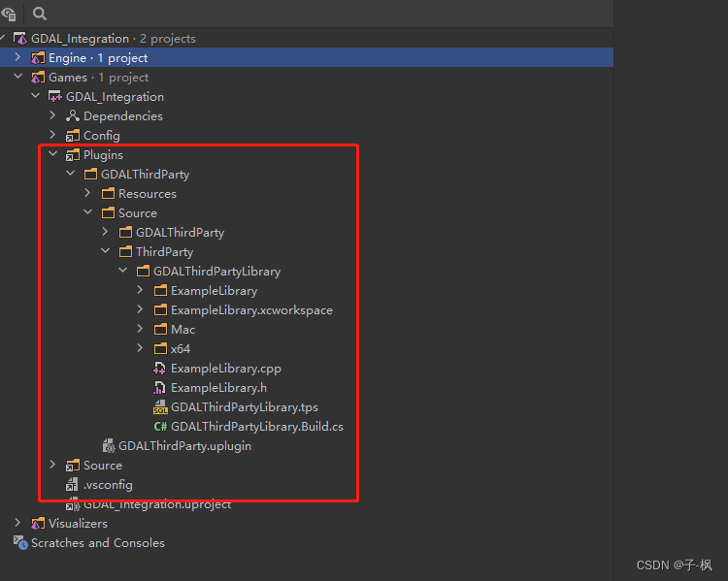Viewport: 728px width, 581px height.
Task: Expand the Mac folder
Action: point(140,329)
